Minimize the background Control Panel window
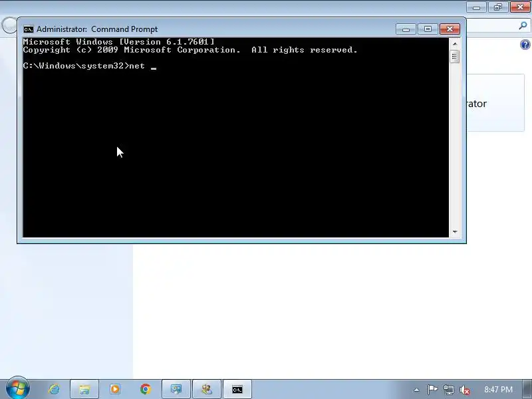 coord(476,7)
